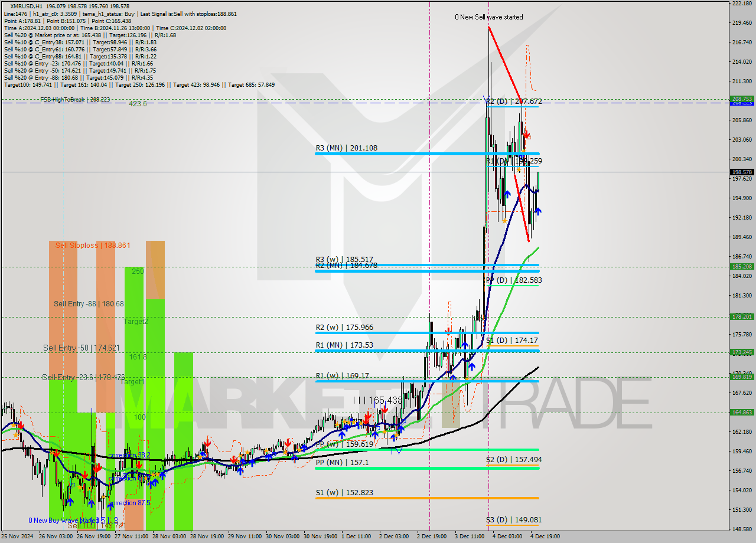The image size is (756, 543).
Task: Click the 'Sell Entry -88 | 180.68' label
Action: [x=89, y=303]
